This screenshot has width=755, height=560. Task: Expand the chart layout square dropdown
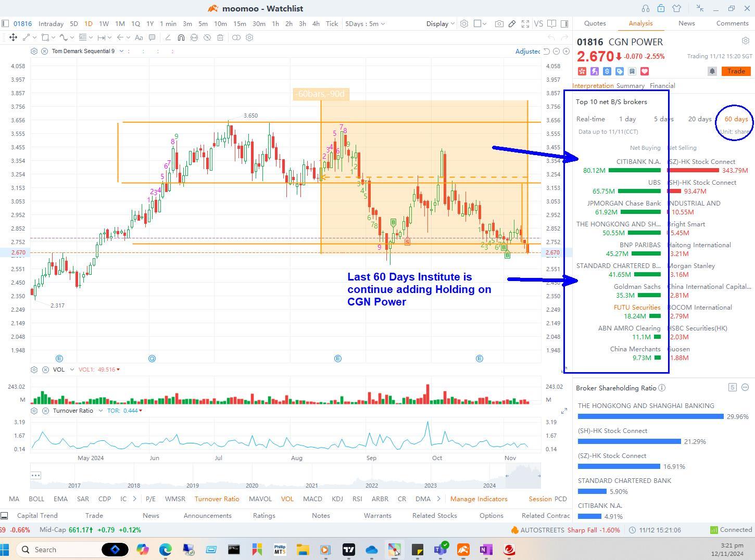point(480,23)
